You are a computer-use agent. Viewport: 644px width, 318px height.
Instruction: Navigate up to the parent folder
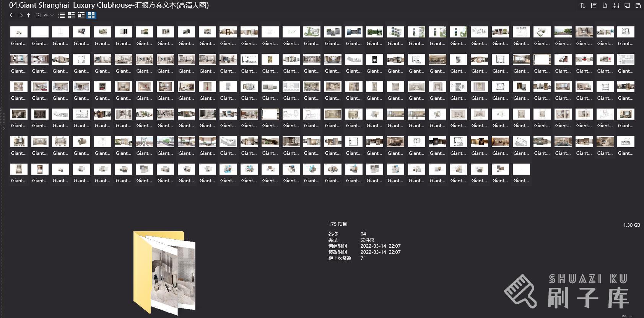tap(29, 15)
